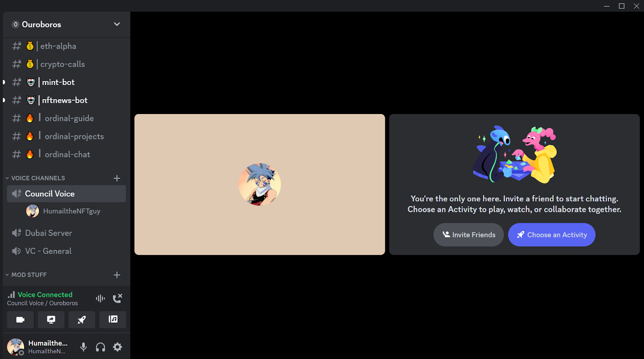Switch to ordinal-chat channel

click(67, 154)
